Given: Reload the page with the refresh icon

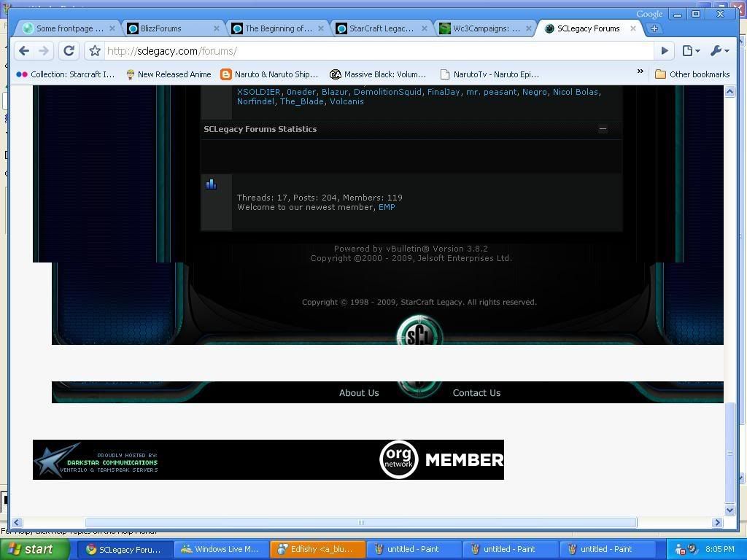Looking at the screenshot, I should 69,50.
